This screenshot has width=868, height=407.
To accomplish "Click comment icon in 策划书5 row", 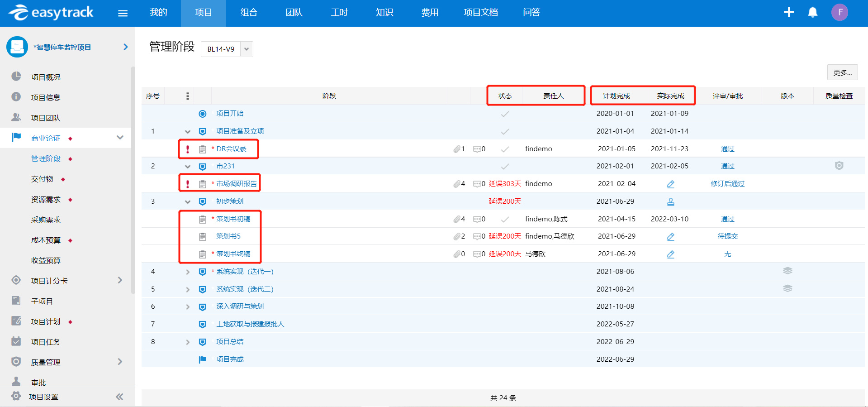I will point(477,236).
